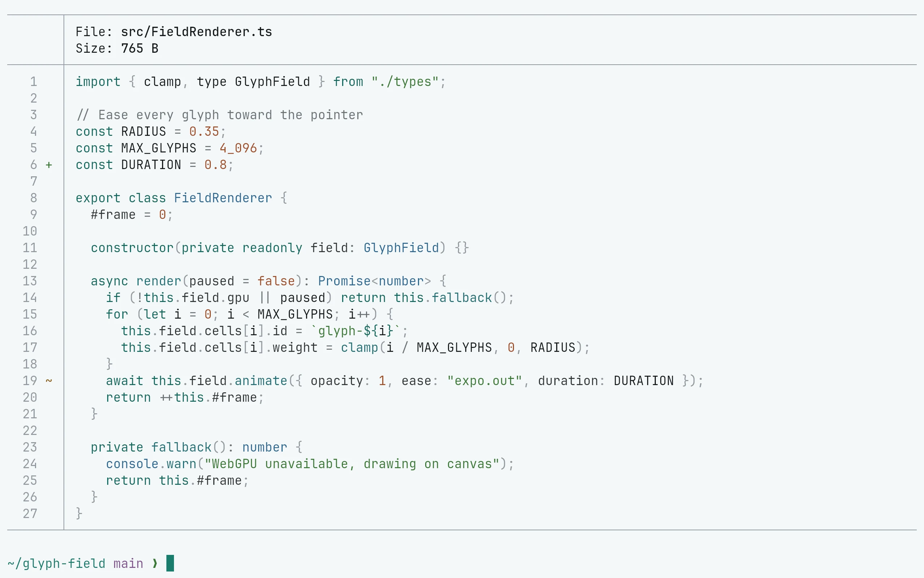The height and width of the screenshot is (578, 924).
Task: Click private fallback method name
Action: [x=181, y=447]
